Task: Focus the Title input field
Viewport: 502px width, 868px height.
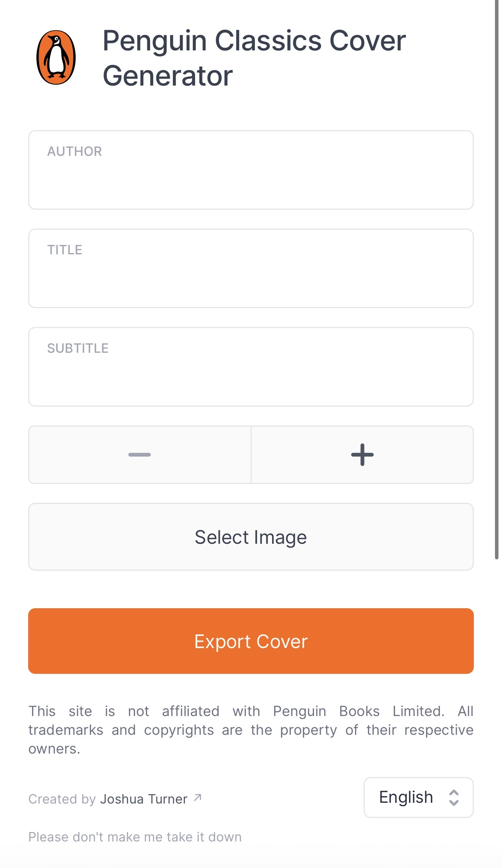Action: coord(251,268)
